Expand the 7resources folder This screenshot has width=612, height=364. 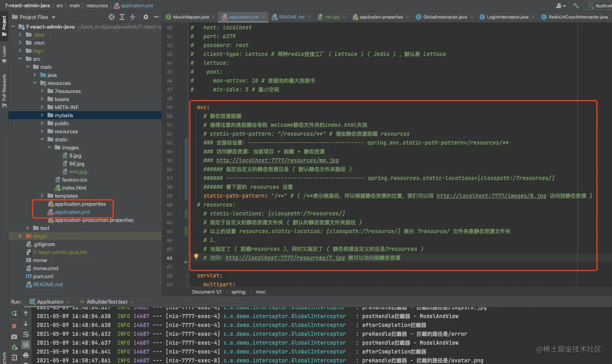point(42,91)
